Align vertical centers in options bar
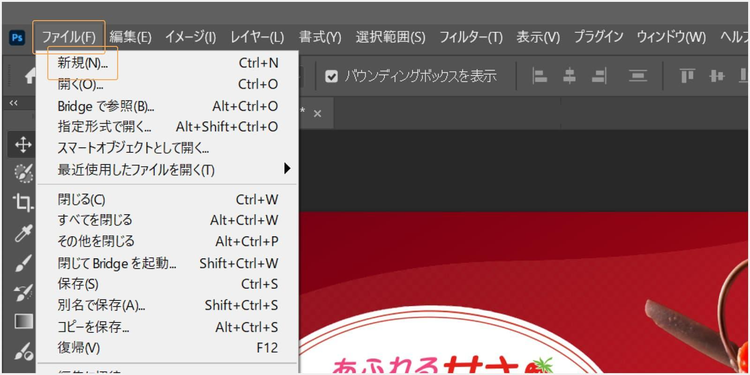750x375 pixels. pos(717,76)
